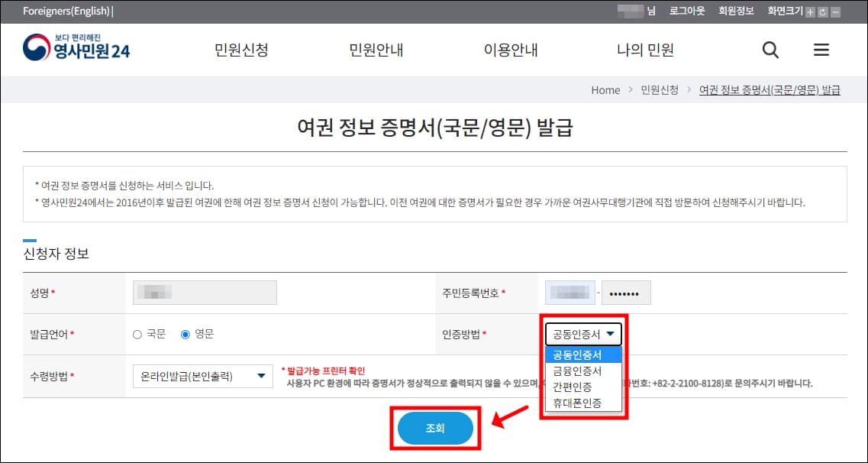Open the 민원신청 menu
Viewport: 868px width, 463px height.
pos(240,49)
